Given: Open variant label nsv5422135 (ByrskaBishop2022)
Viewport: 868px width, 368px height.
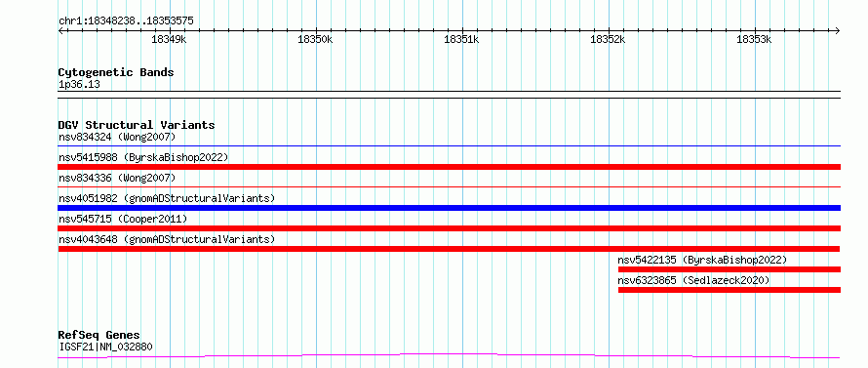Looking at the screenshot, I should click(702, 260).
